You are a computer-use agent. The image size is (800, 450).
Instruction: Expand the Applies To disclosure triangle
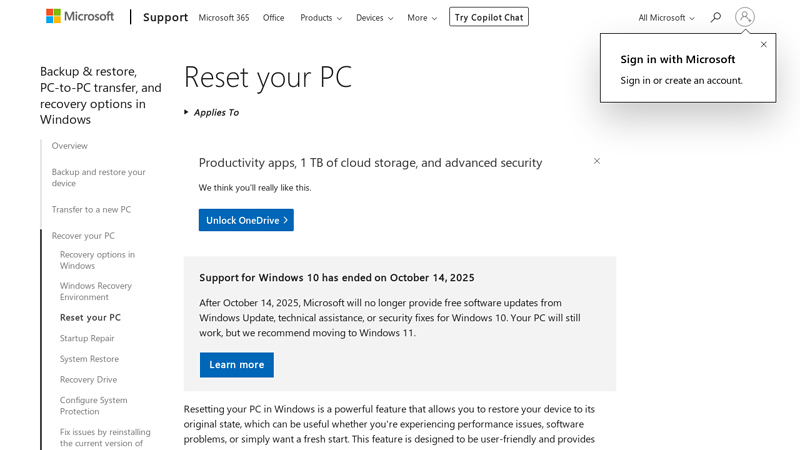186,112
